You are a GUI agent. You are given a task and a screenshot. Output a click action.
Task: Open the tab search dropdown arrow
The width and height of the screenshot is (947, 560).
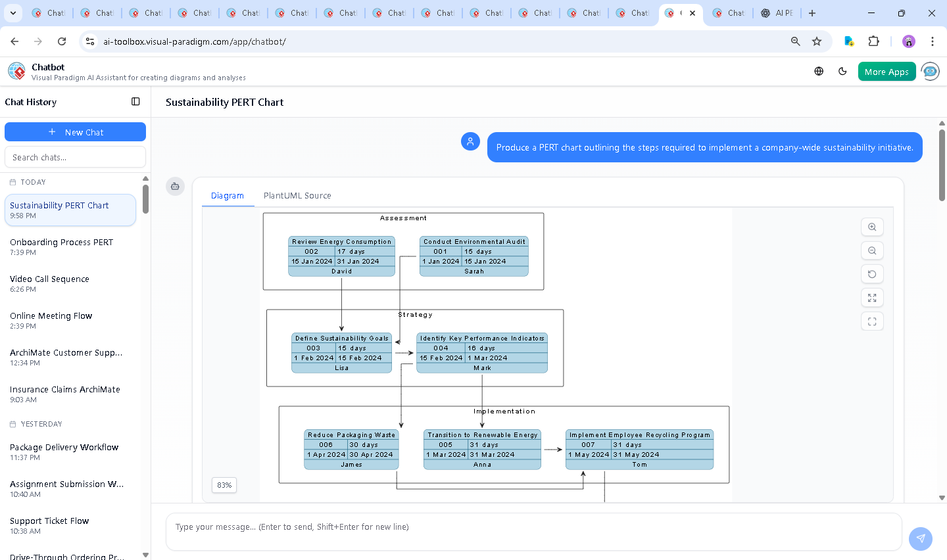[x=13, y=13]
